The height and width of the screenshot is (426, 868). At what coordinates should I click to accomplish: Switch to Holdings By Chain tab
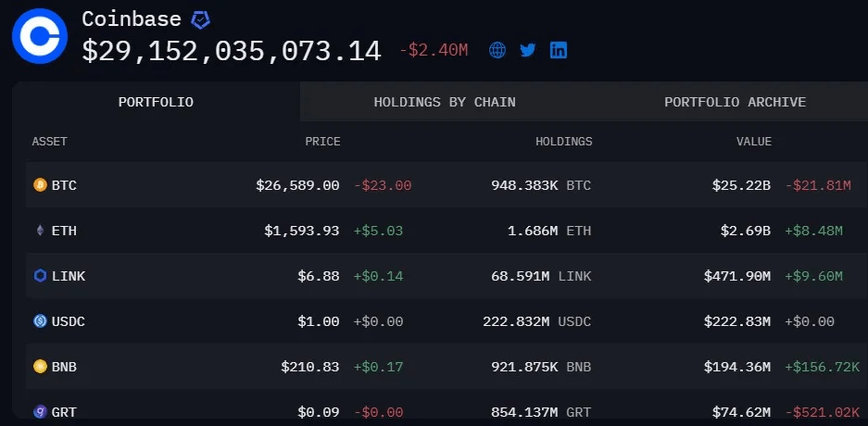(x=445, y=102)
